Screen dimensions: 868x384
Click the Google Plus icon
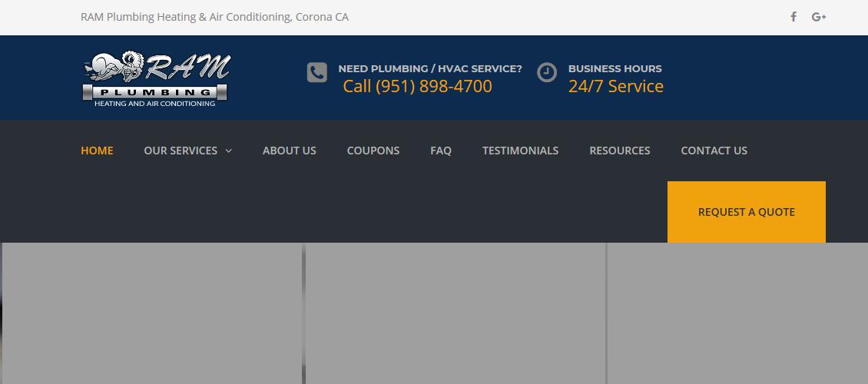(x=818, y=17)
